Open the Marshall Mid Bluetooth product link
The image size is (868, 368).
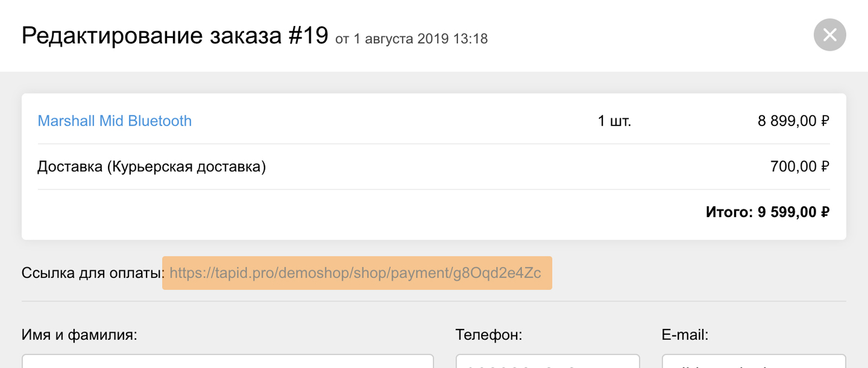pyautogui.click(x=115, y=121)
